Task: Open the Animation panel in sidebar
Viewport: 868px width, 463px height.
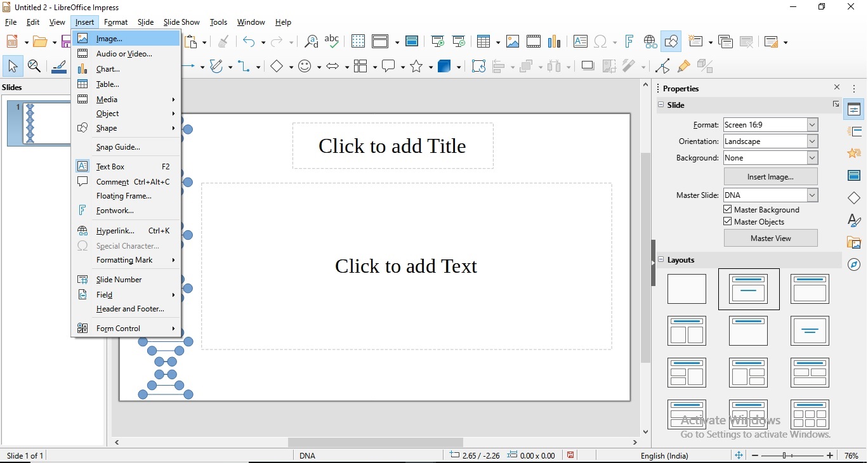Action: (853, 153)
